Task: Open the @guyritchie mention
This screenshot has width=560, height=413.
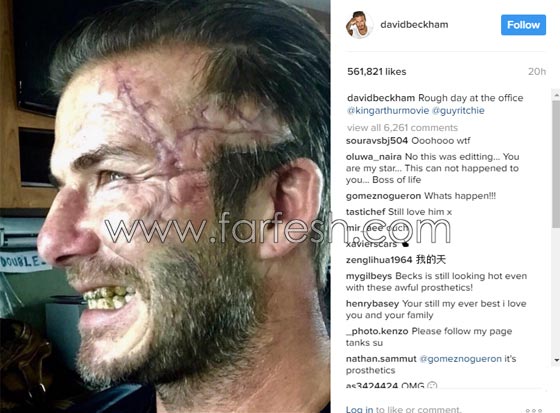Action: click(458, 110)
